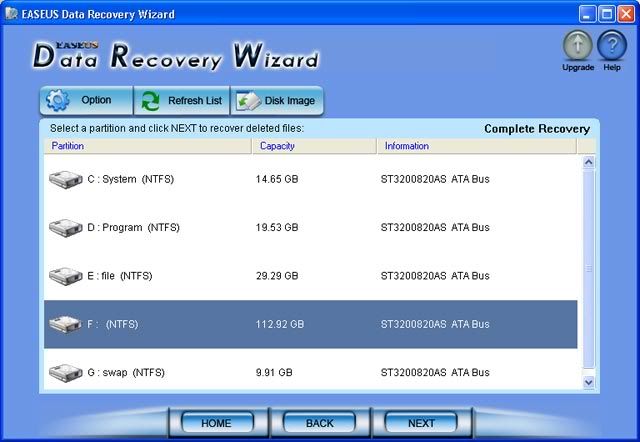Maximize the Data Recovery Wizard window
This screenshot has height=442, width=640.
pos(607,14)
